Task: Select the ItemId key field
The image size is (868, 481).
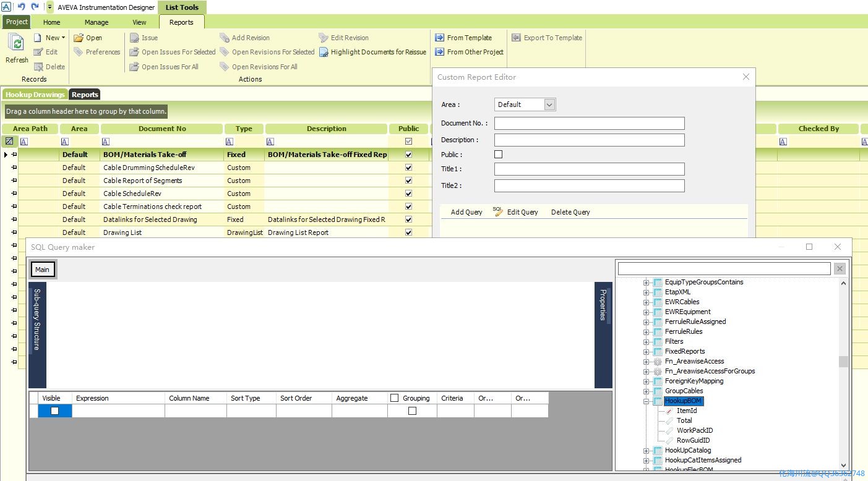Action: coord(687,411)
